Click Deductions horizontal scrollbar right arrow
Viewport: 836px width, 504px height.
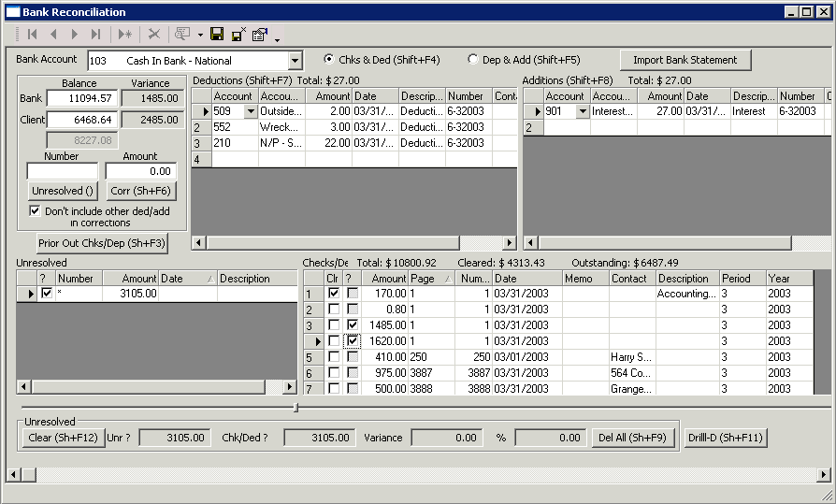[511, 243]
